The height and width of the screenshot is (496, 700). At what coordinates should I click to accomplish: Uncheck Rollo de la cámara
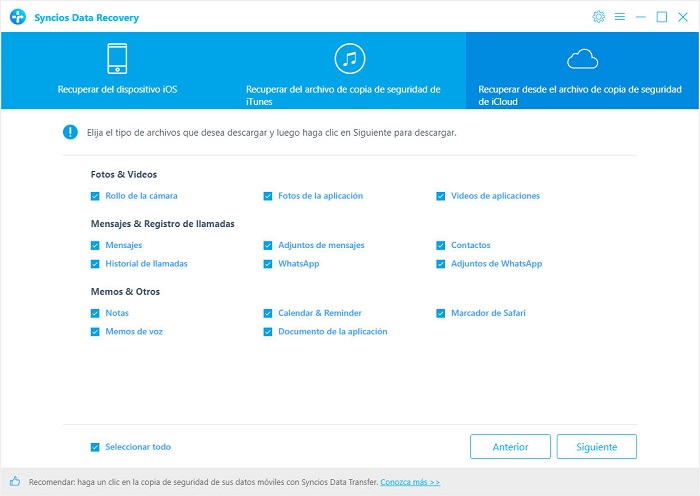(95, 196)
